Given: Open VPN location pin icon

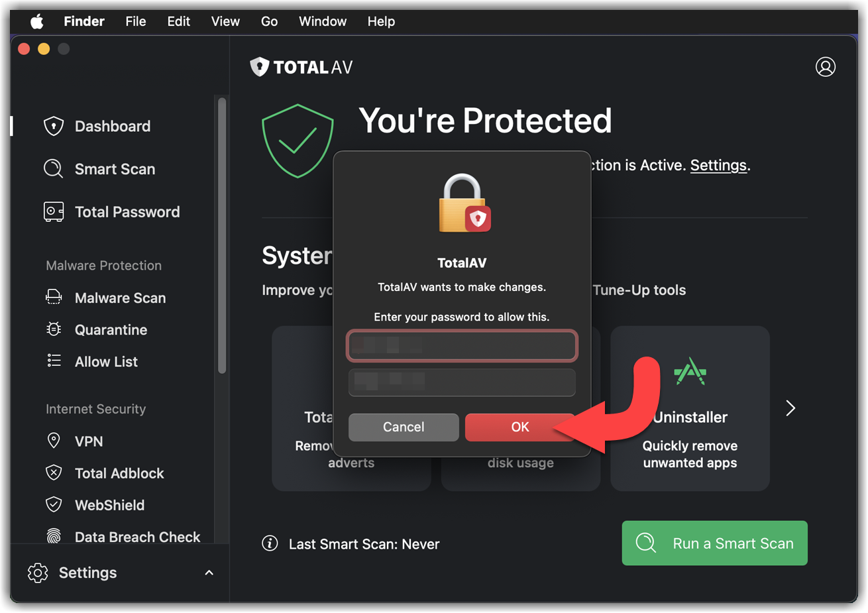Looking at the screenshot, I should pos(54,441).
